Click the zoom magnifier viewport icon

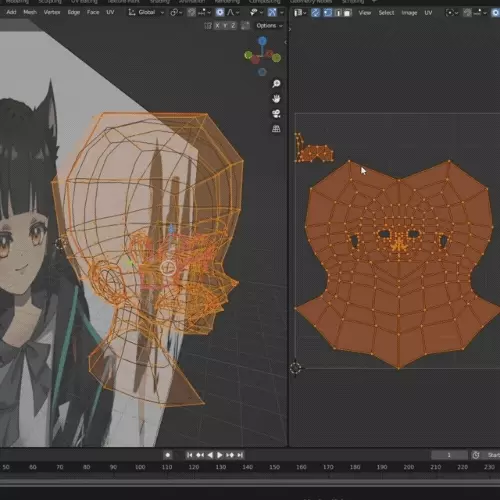pos(276,83)
